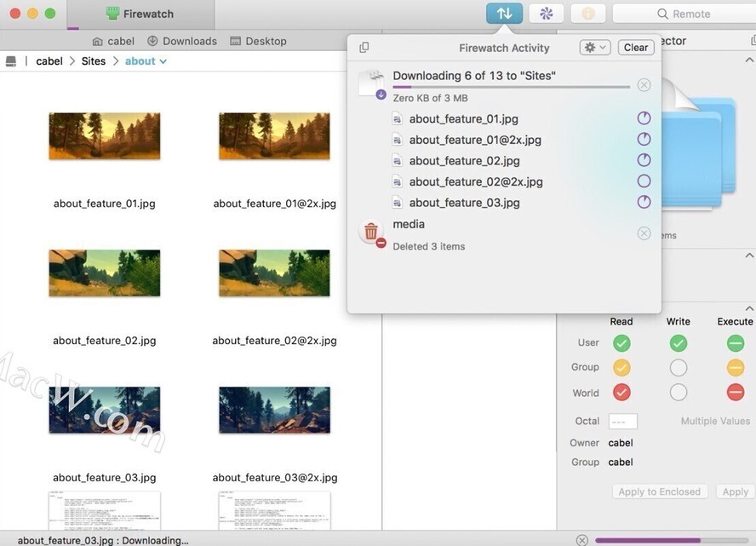Image resolution: width=756 pixels, height=546 pixels.
Task: Collapse the inspector middle section chevron
Action: click(x=749, y=256)
